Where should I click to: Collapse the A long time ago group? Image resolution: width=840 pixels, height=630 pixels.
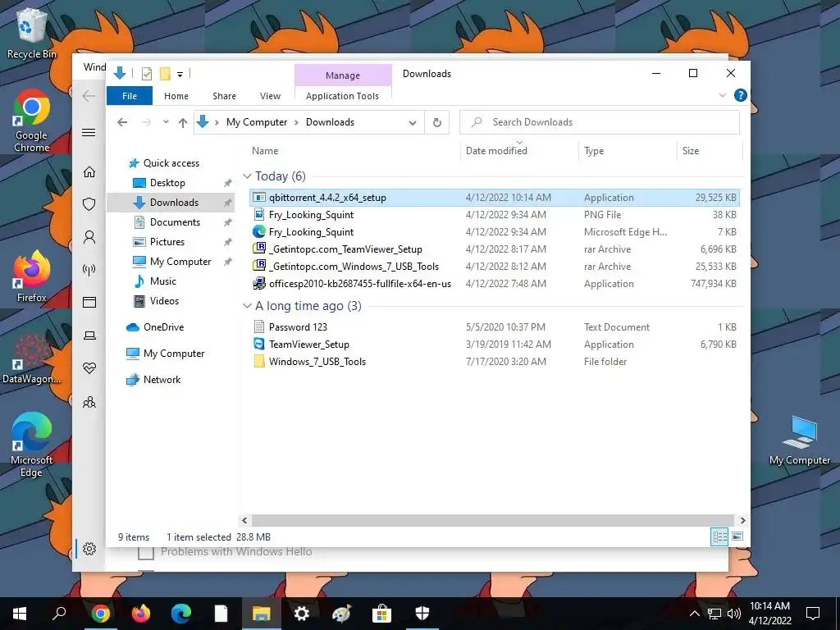[x=247, y=306]
